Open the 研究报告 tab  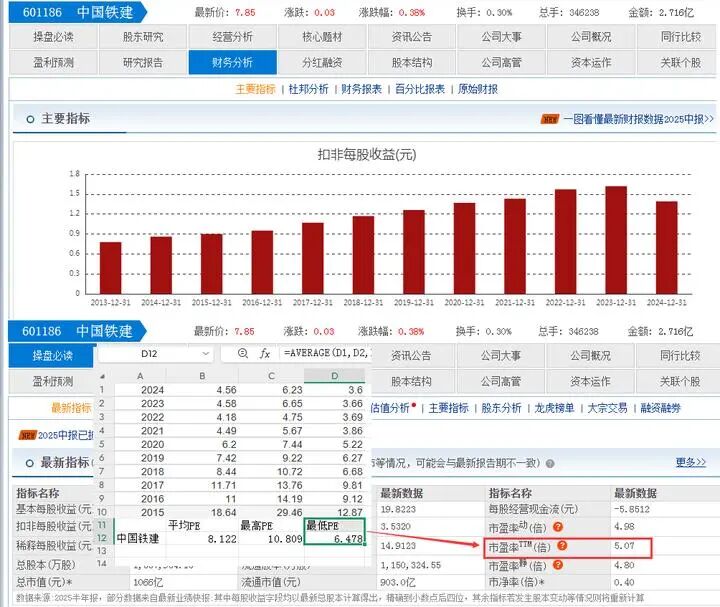pyautogui.click(x=143, y=62)
